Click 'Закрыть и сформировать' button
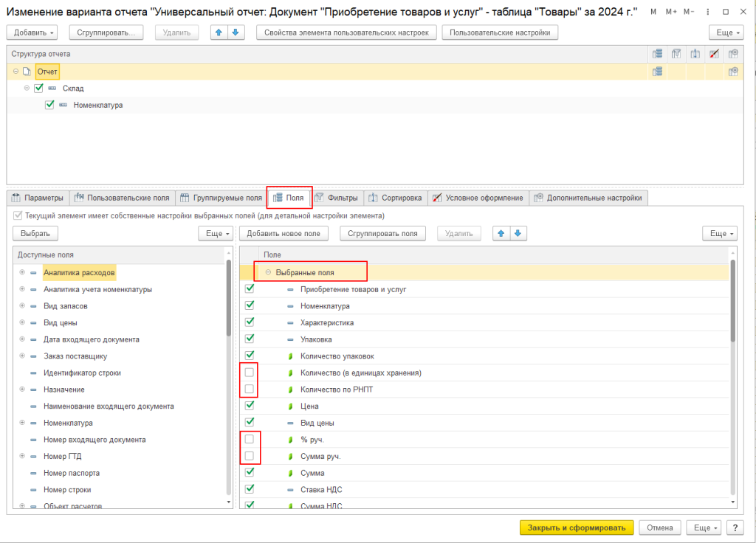 [577, 528]
